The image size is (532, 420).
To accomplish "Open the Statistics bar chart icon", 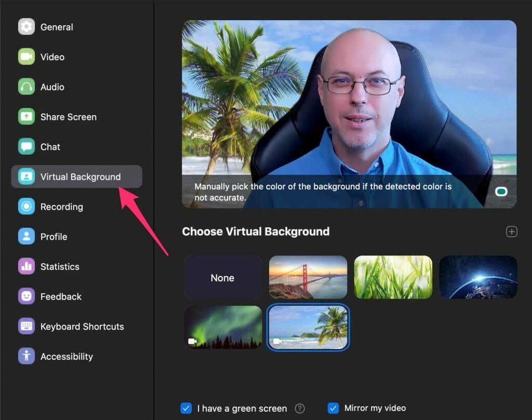I will 26,267.
